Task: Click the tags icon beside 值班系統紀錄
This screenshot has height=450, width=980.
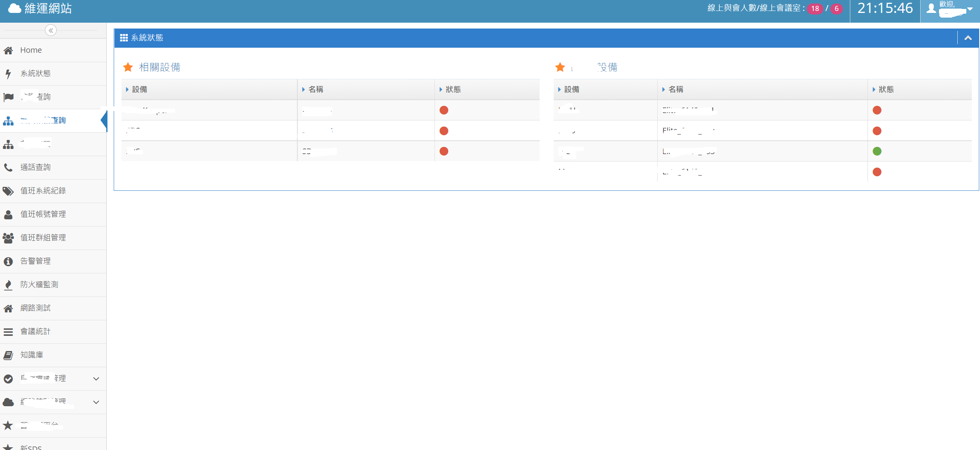Action: (x=8, y=191)
